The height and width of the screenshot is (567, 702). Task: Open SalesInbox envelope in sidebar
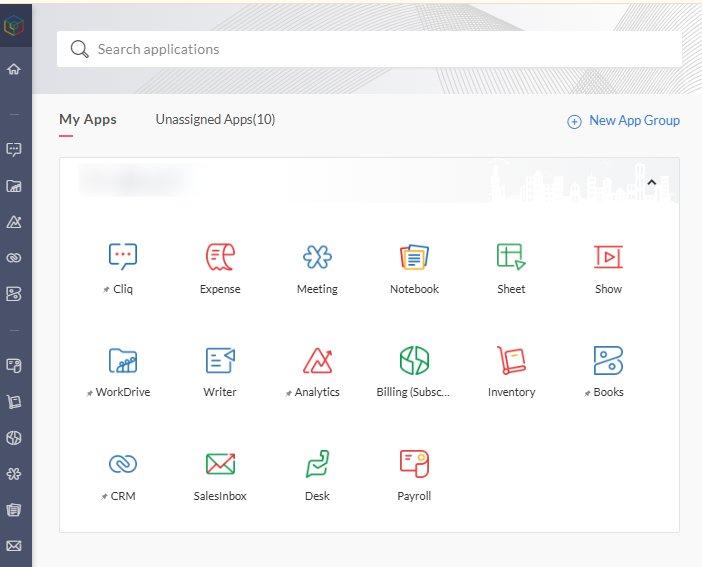14,546
